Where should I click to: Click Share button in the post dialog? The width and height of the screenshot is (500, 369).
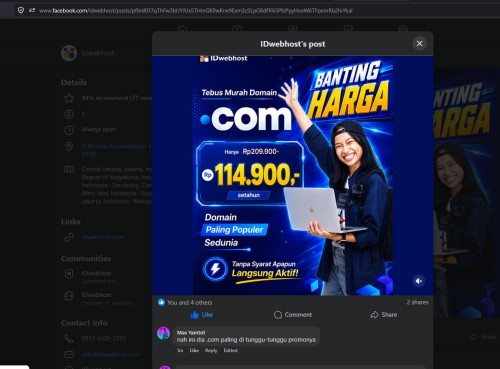point(384,314)
